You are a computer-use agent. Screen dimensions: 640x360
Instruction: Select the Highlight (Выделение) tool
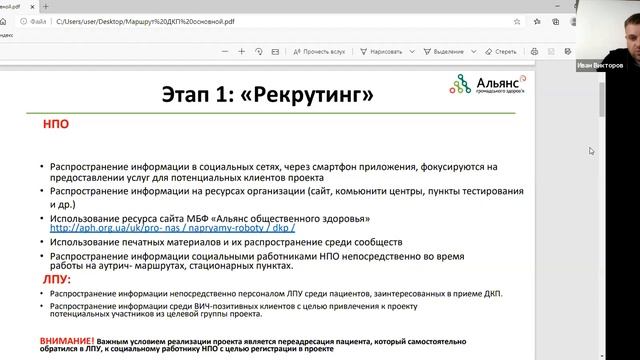pyautogui.click(x=444, y=52)
